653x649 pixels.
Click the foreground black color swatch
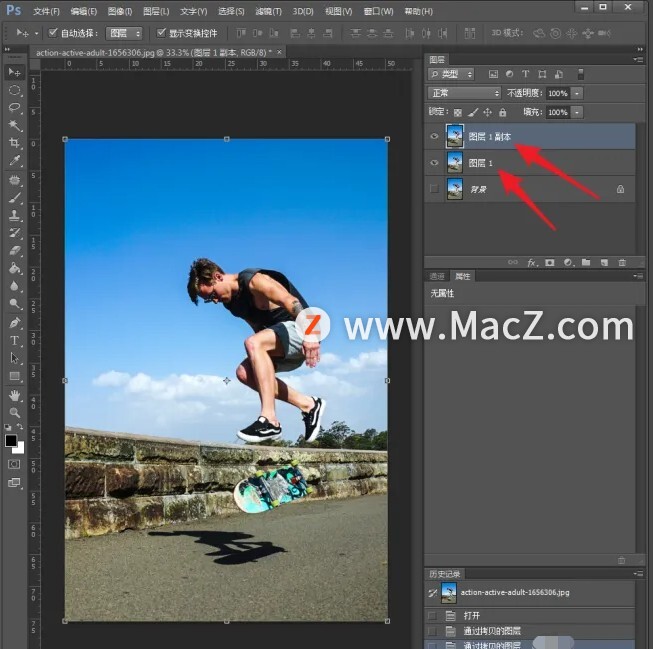[11, 441]
